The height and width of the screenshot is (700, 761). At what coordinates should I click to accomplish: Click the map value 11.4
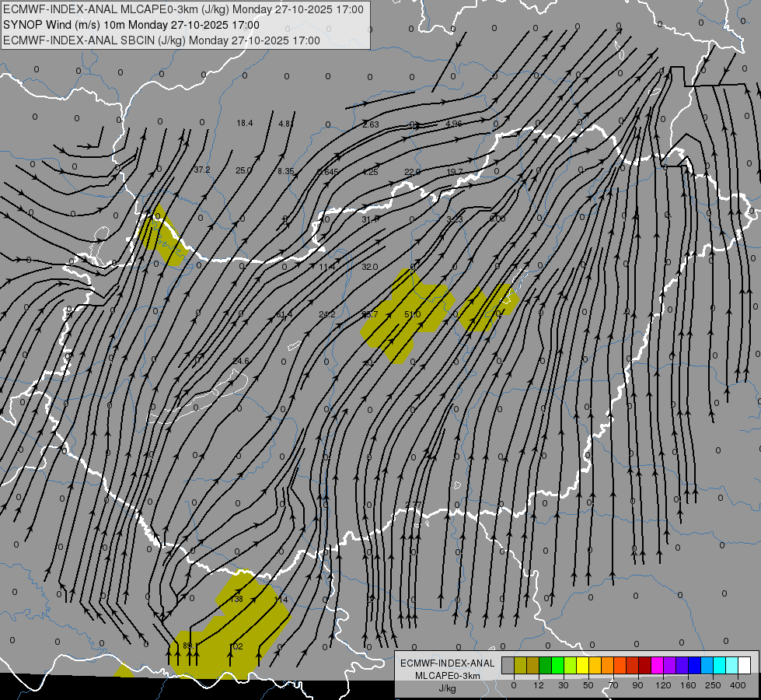click(x=327, y=268)
